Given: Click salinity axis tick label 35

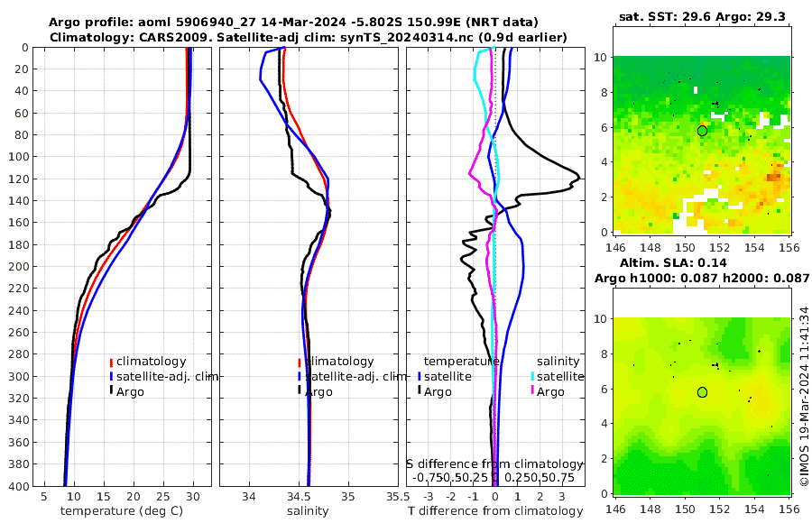Looking at the screenshot, I should click(x=348, y=497).
